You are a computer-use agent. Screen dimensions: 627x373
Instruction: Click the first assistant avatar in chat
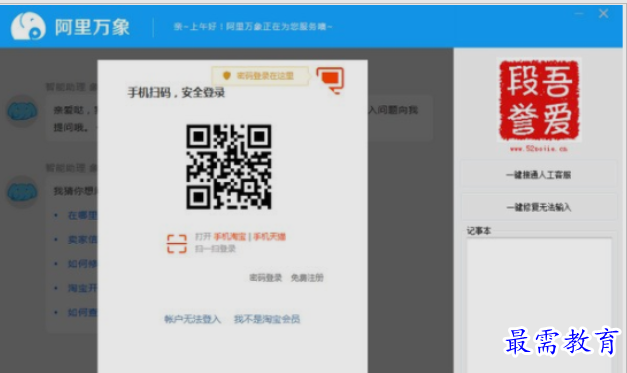tap(22, 111)
